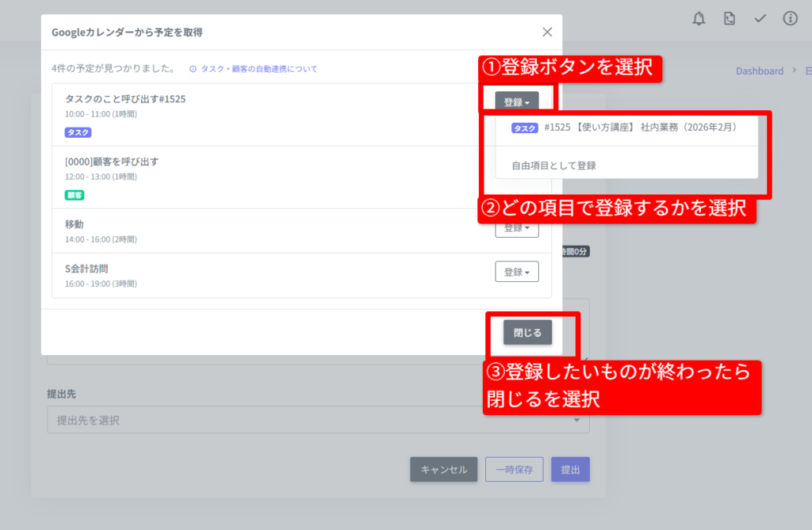Image resolution: width=812 pixels, height=530 pixels.
Task: Click the checkmark icon in top bar
Action: (x=760, y=19)
